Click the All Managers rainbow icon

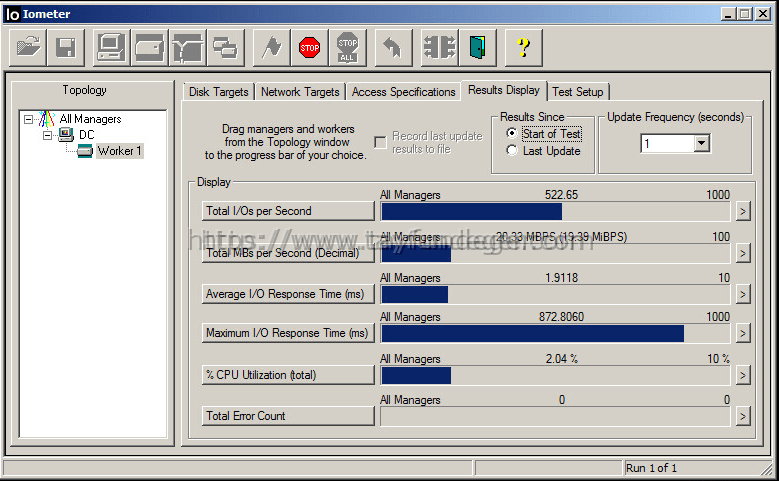(x=47, y=119)
